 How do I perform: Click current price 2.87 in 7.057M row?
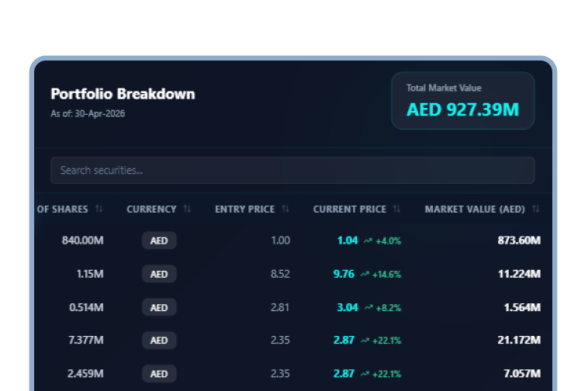pyautogui.click(x=344, y=374)
